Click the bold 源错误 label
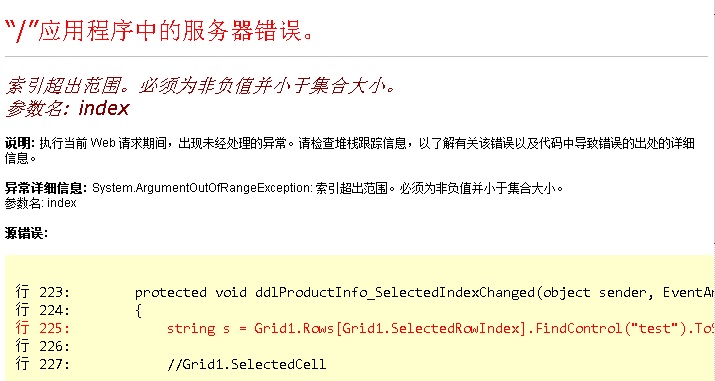This screenshot has width=715, height=381. (x=26, y=233)
